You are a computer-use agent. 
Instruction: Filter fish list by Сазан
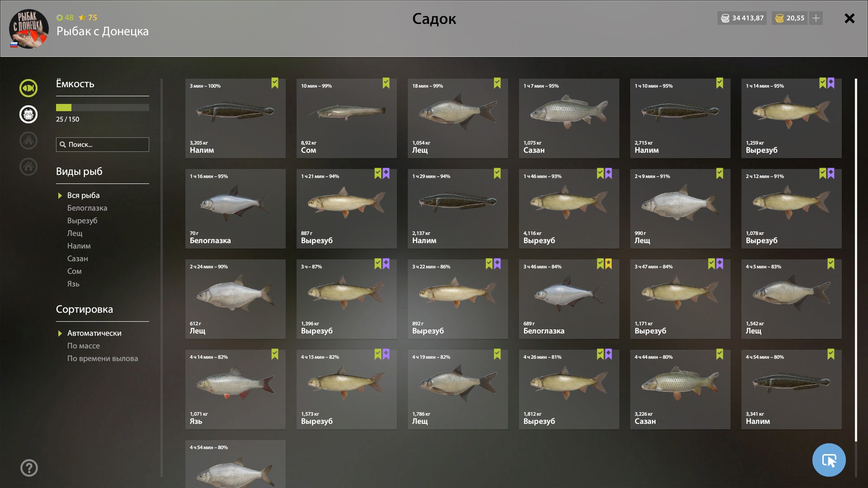tap(78, 258)
